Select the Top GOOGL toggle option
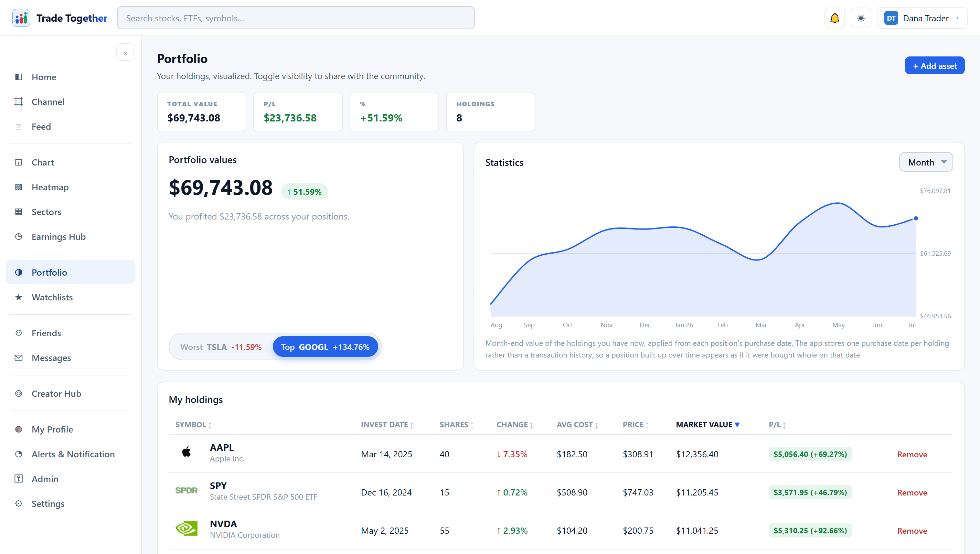This screenshot has height=554, width=980. (x=325, y=347)
